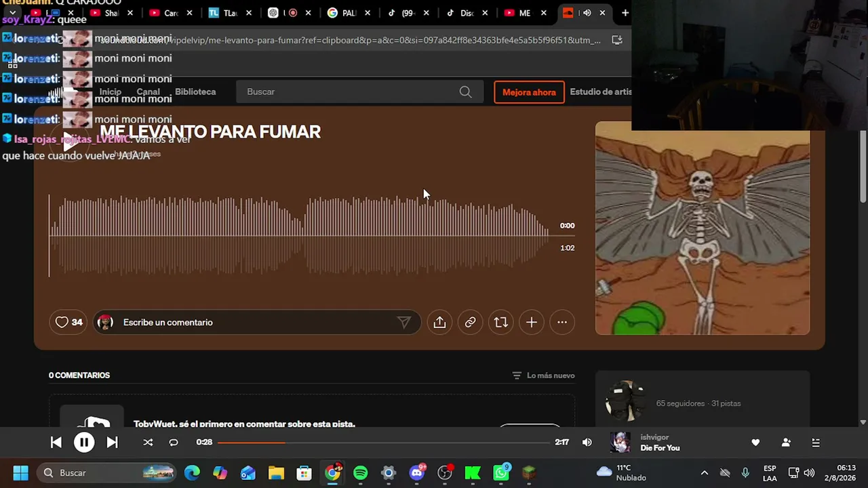Open the weather widget 11°C Nublado
This screenshot has width=868, height=488.
click(622, 473)
